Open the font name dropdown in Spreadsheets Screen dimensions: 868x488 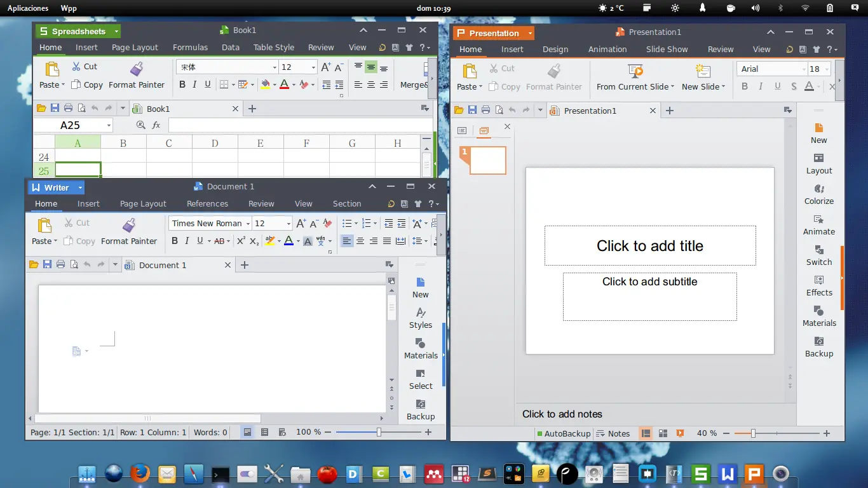[x=275, y=67]
